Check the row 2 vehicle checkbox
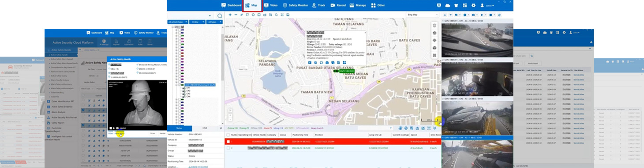 [228, 148]
